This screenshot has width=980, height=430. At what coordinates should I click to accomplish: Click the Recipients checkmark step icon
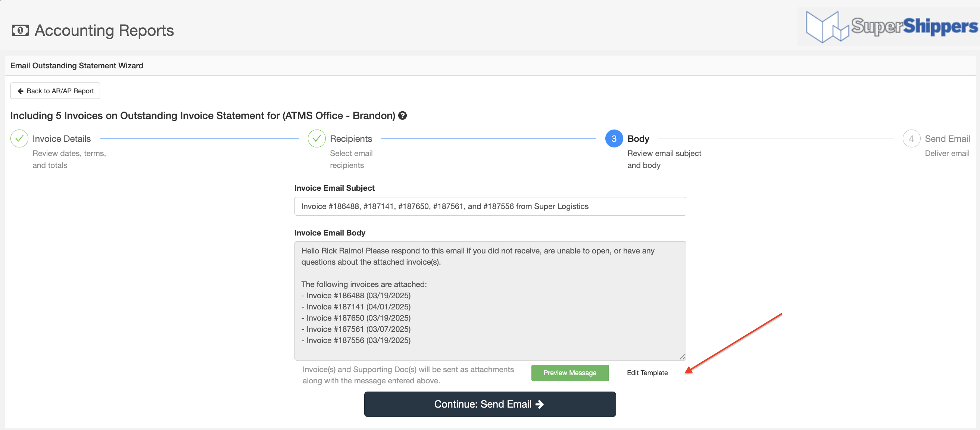point(316,138)
